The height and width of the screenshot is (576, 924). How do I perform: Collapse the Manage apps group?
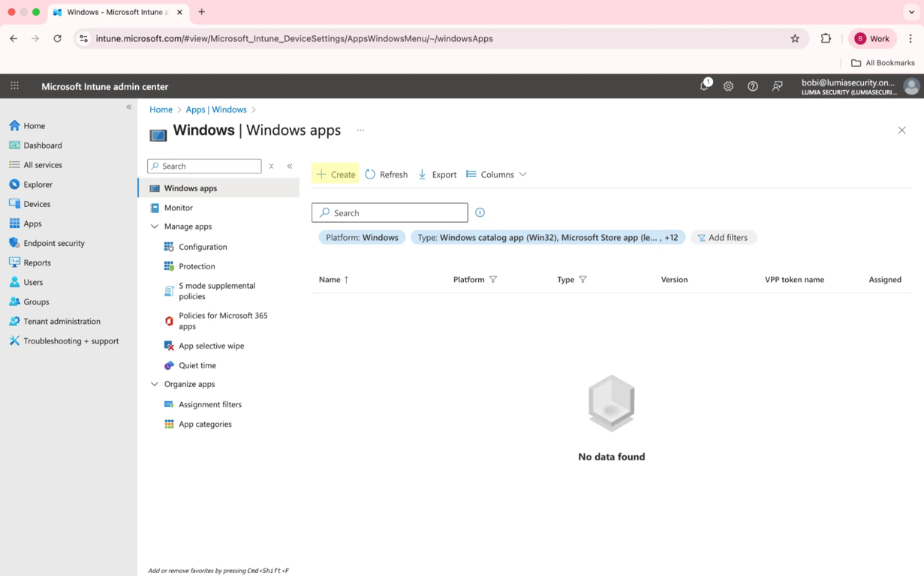coord(155,226)
